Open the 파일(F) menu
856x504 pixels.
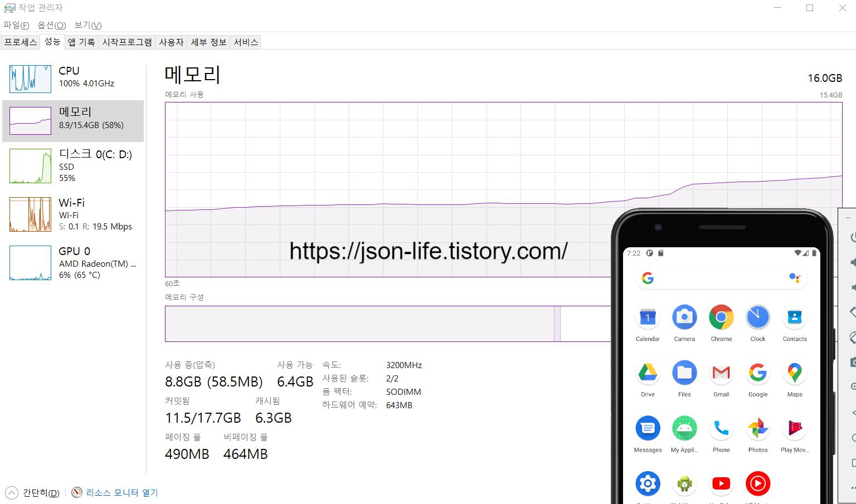(16, 25)
